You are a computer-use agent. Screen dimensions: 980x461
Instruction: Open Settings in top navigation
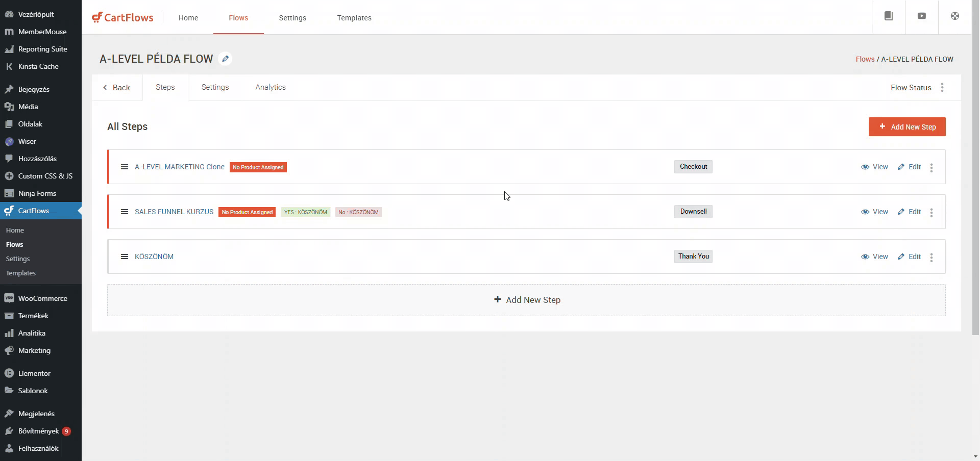pos(292,18)
